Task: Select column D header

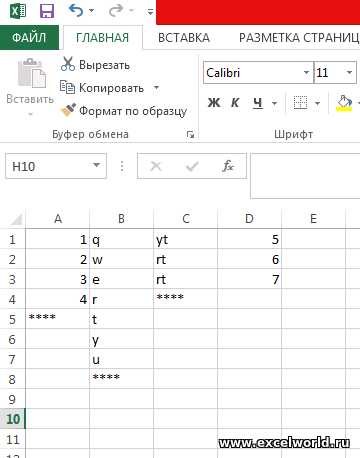Action: [x=250, y=219]
